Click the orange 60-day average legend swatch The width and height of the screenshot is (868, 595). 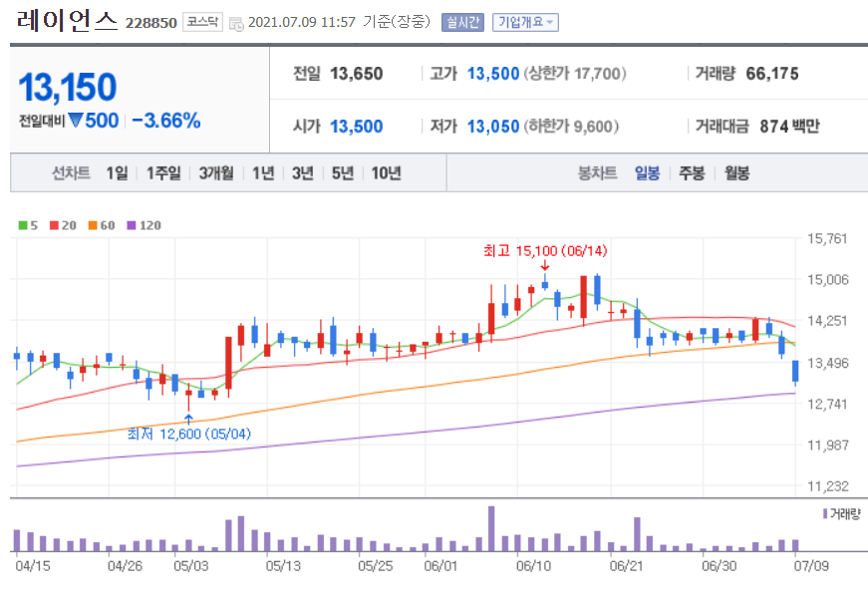pos(93,225)
